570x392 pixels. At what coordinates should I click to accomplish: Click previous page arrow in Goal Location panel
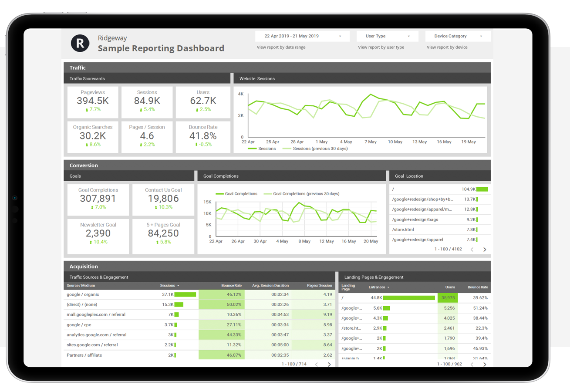click(x=472, y=249)
